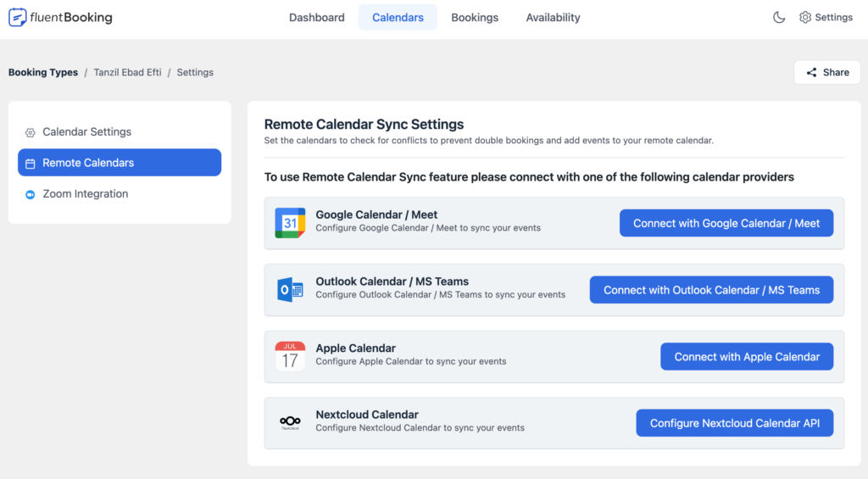Click the Apple Calendar JUL 17 icon
The image size is (868, 479).
click(x=290, y=356)
